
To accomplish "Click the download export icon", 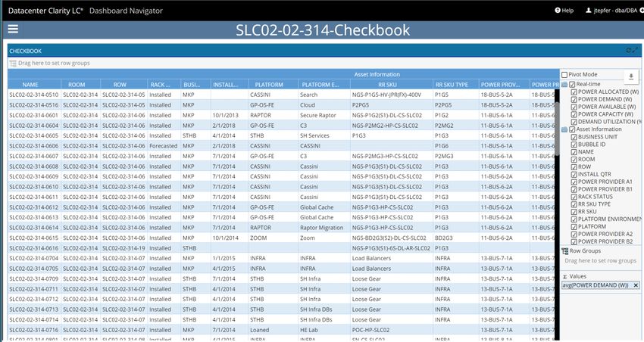I will pos(631,76).
